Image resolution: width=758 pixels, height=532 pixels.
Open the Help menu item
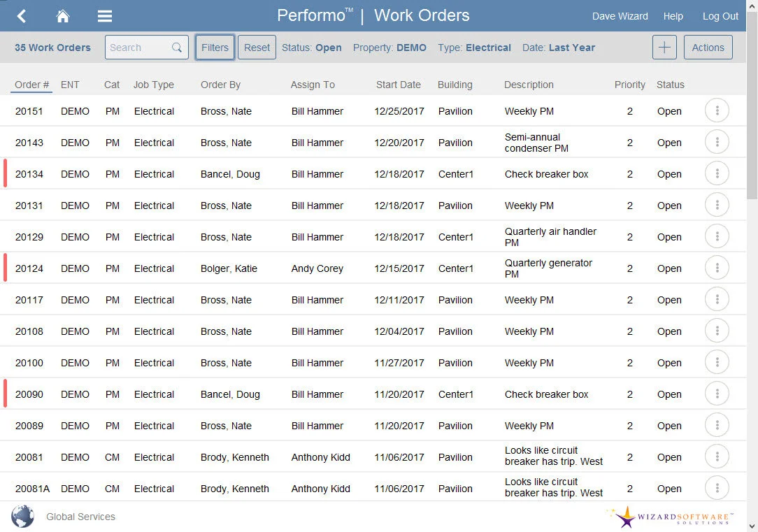pos(673,15)
